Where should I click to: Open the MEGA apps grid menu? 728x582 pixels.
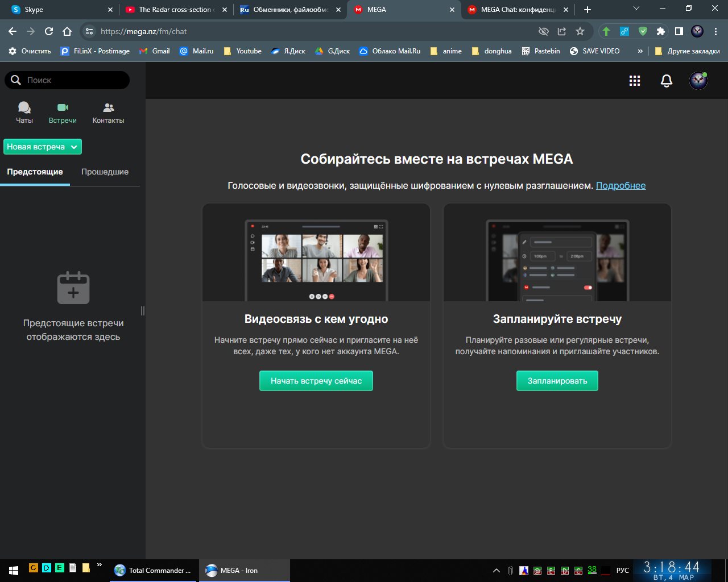tap(635, 81)
